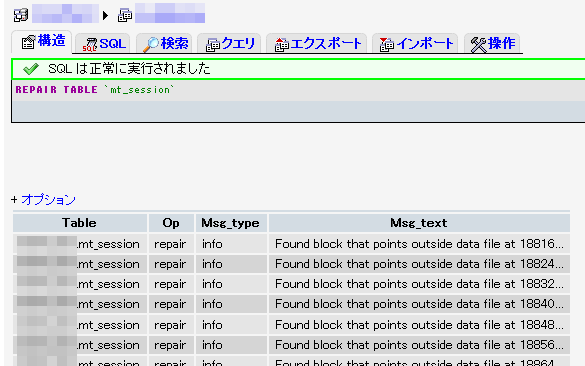Click the wrench icon on 操作 tab

(479, 44)
